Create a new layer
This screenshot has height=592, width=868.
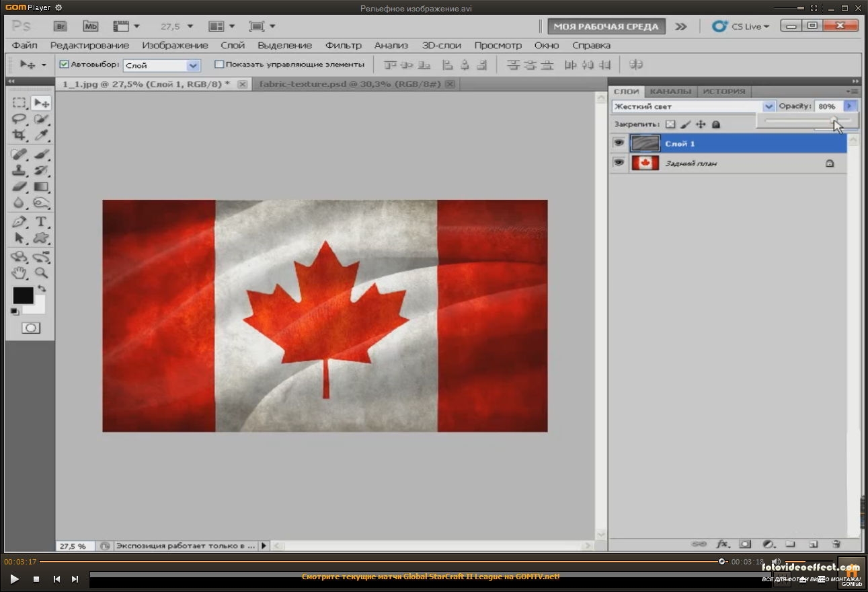pyautogui.click(x=813, y=544)
